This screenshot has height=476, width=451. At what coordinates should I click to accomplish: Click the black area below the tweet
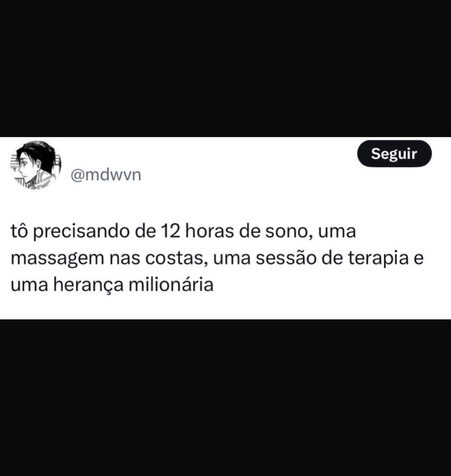pyautogui.click(x=225, y=398)
